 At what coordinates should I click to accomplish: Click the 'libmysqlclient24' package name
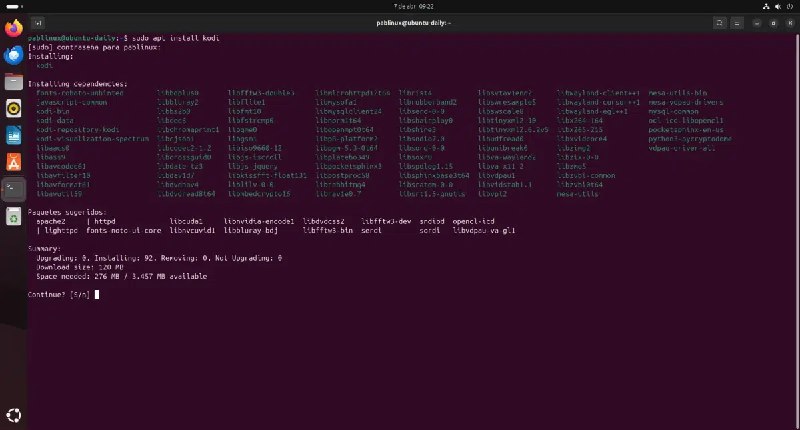pyautogui.click(x=348, y=111)
